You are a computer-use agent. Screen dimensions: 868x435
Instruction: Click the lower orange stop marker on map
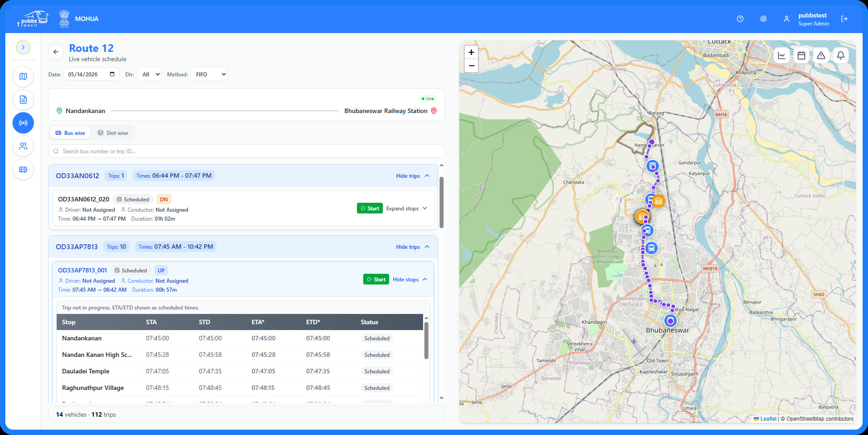[x=642, y=217]
